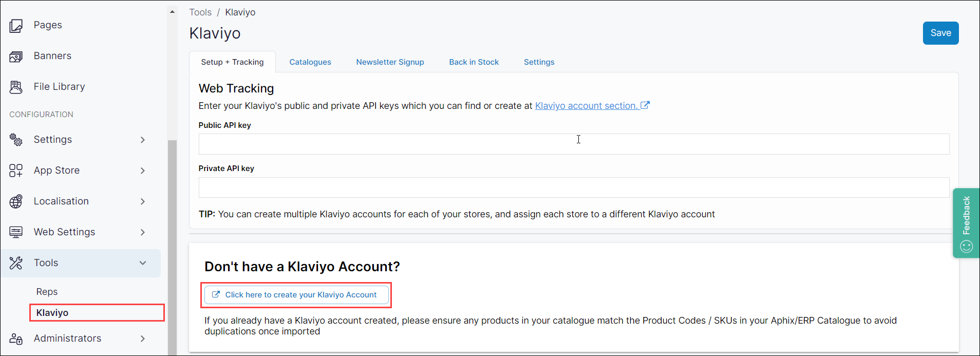Click the Settings gears icon
Screen dimensions: 980x356
(16, 140)
